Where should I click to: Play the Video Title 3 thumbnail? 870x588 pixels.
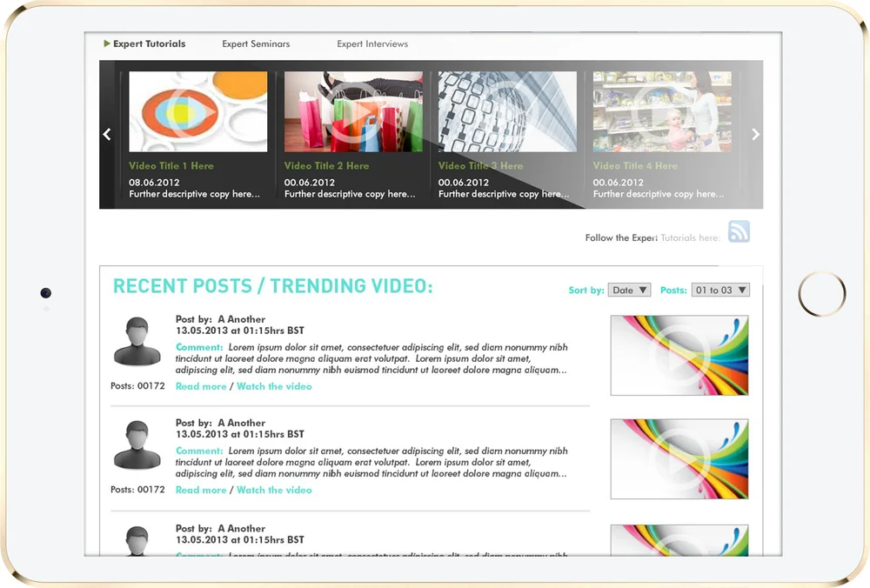508,111
